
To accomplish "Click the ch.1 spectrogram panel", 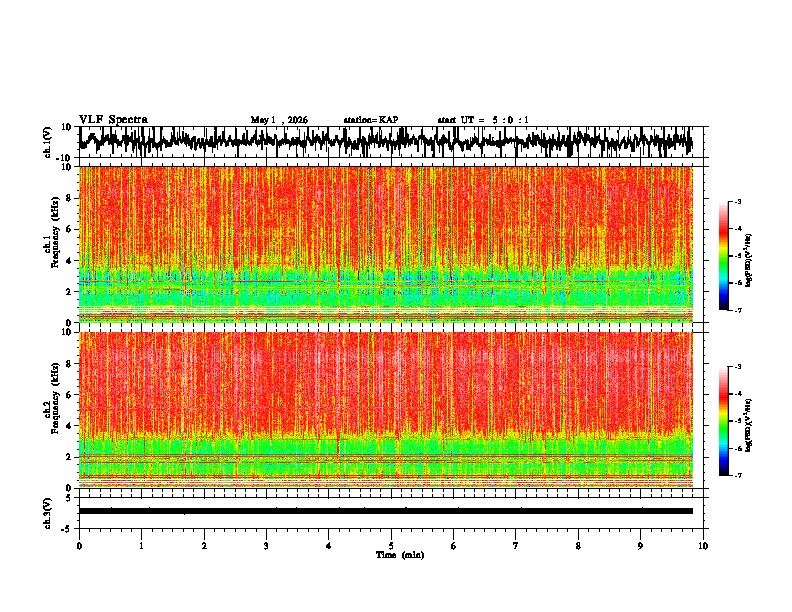I will [385, 244].
